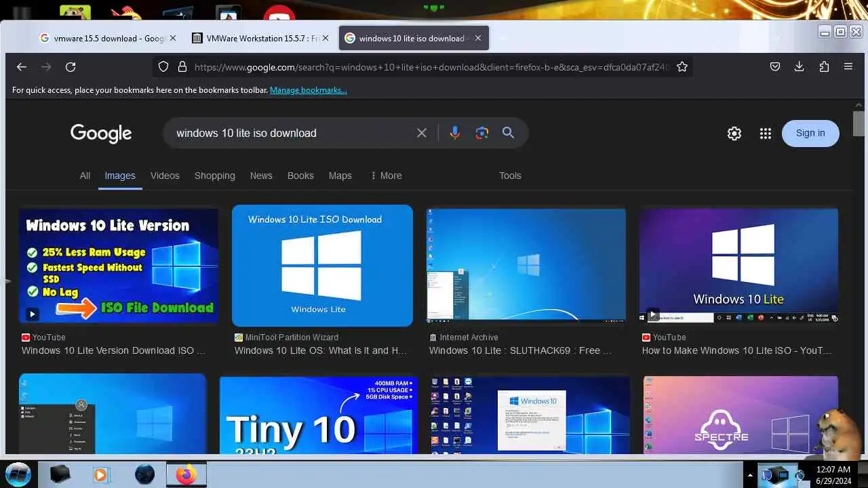Viewport: 868px width, 488px height.
Task: Open 'Windows 10 Lite OS: What Is It' title
Action: [321, 350]
